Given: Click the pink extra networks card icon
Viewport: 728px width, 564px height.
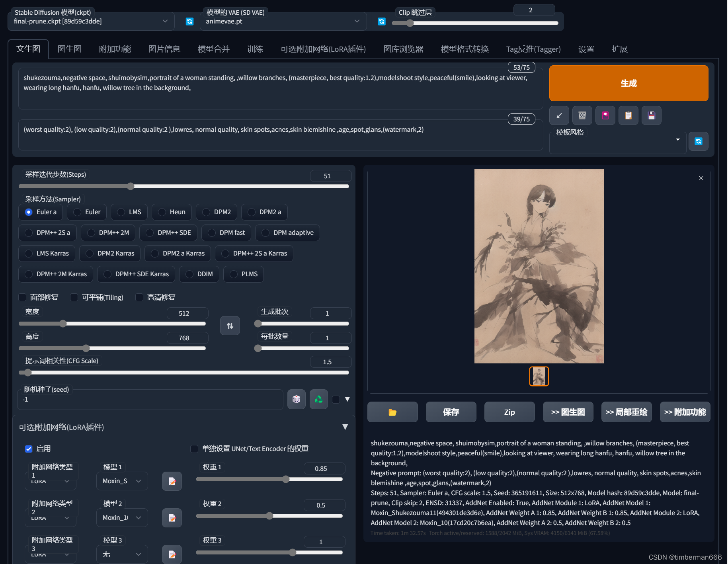Looking at the screenshot, I should (x=605, y=115).
